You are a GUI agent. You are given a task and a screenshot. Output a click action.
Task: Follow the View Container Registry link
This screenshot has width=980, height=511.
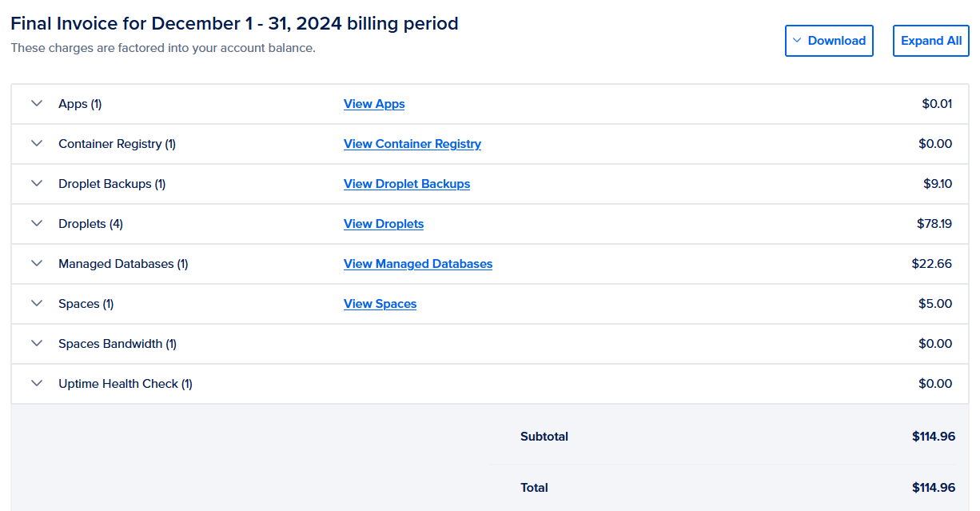coord(412,144)
